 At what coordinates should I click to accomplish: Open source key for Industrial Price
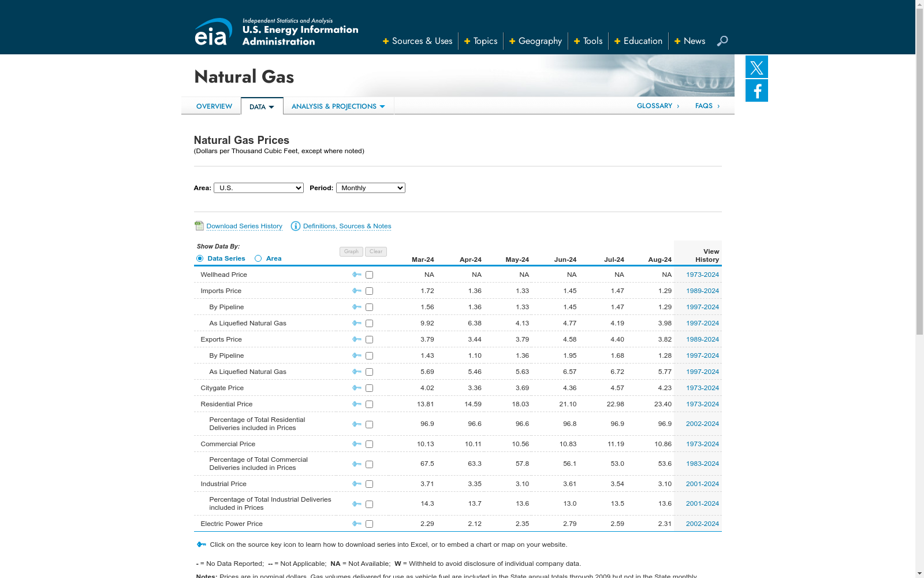click(x=357, y=484)
